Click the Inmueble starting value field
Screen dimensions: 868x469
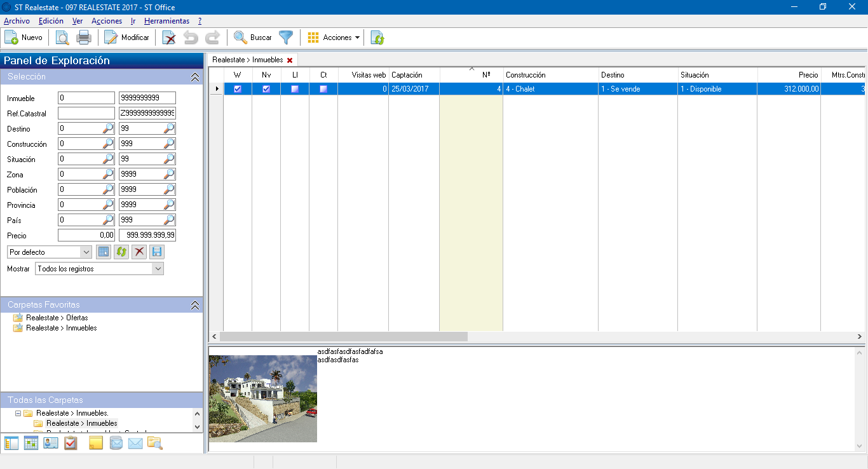pos(86,98)
